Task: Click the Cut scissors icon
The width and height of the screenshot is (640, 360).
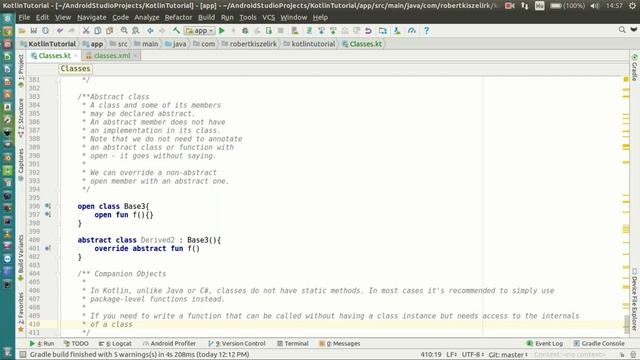Action: tap(86, 31)
